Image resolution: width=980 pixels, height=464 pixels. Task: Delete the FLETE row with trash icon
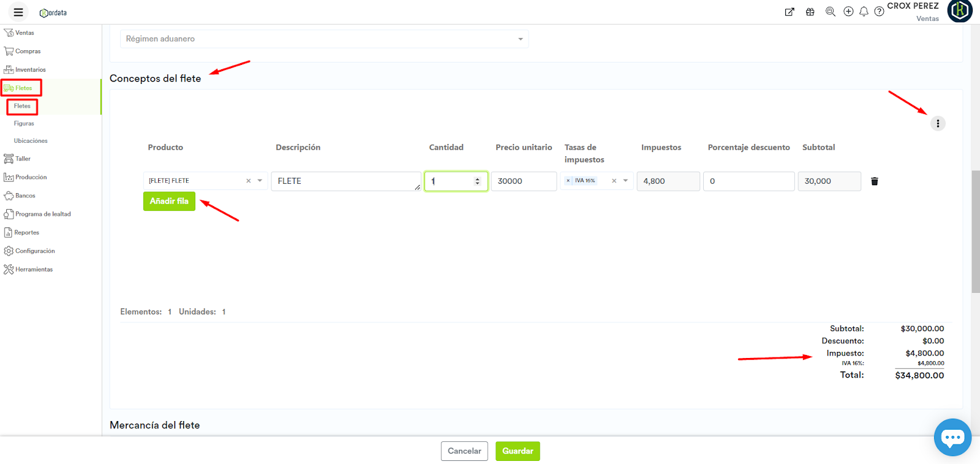click(875, 181)
